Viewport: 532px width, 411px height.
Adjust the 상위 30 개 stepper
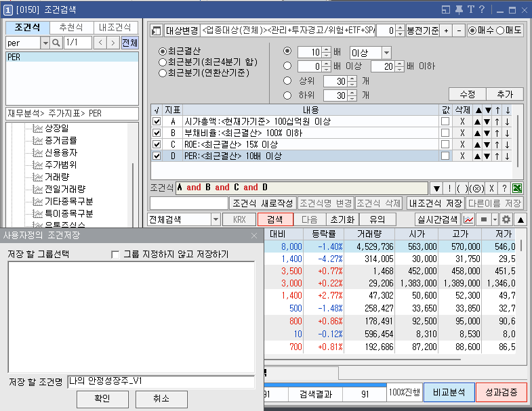coord(352,81)
